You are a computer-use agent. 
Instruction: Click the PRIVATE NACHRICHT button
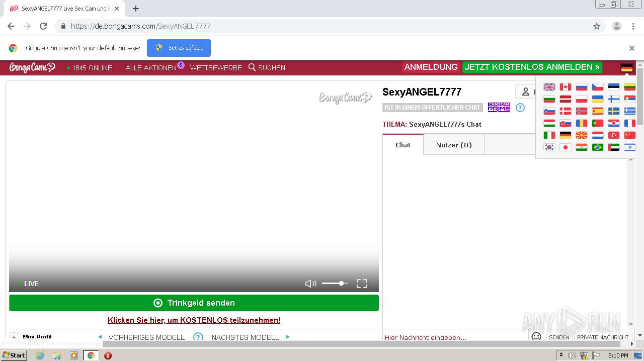603,337
